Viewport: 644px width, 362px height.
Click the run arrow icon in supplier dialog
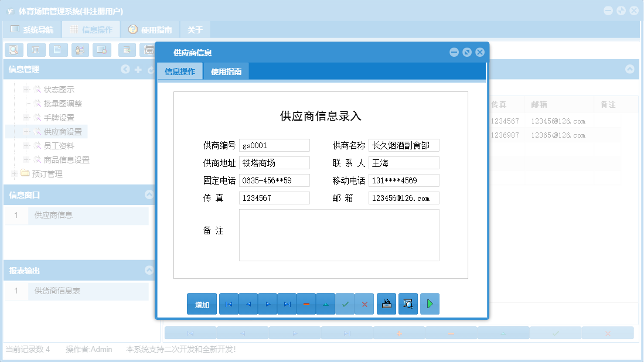[430, 303]
